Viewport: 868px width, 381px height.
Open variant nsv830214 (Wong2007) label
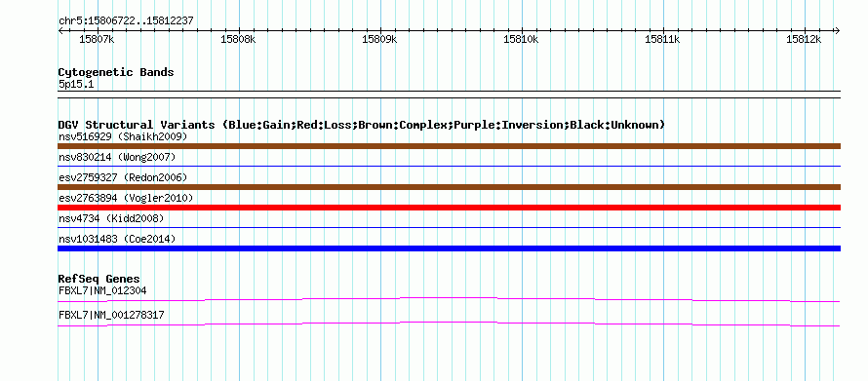117,157
